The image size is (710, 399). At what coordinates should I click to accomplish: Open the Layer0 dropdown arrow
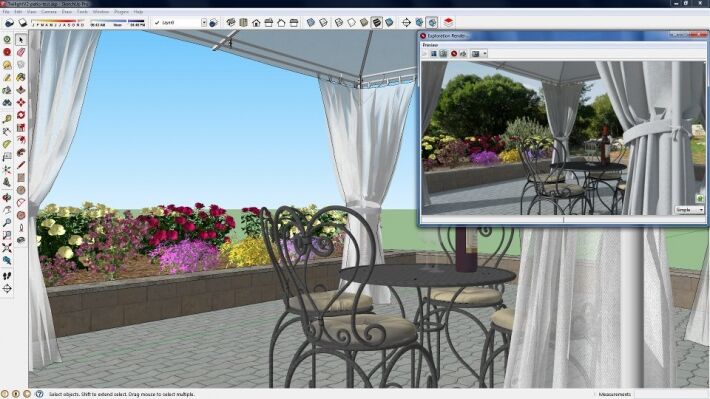204,23
